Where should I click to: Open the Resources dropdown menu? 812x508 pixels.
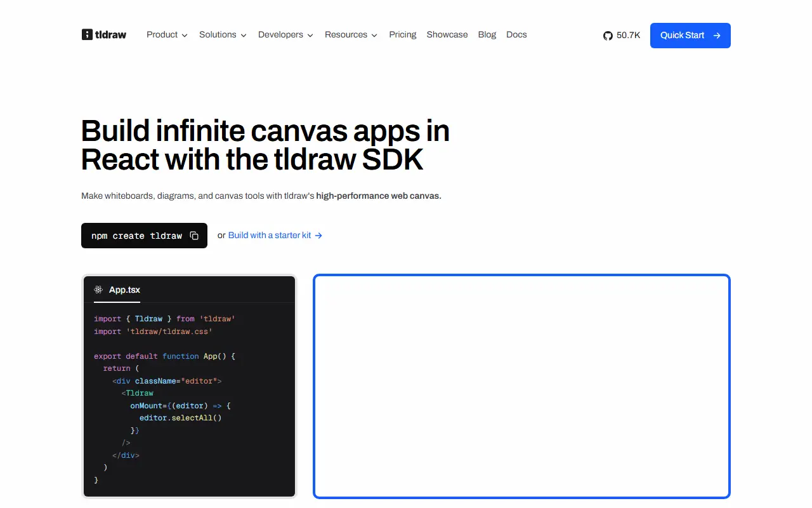coord(351,35)
